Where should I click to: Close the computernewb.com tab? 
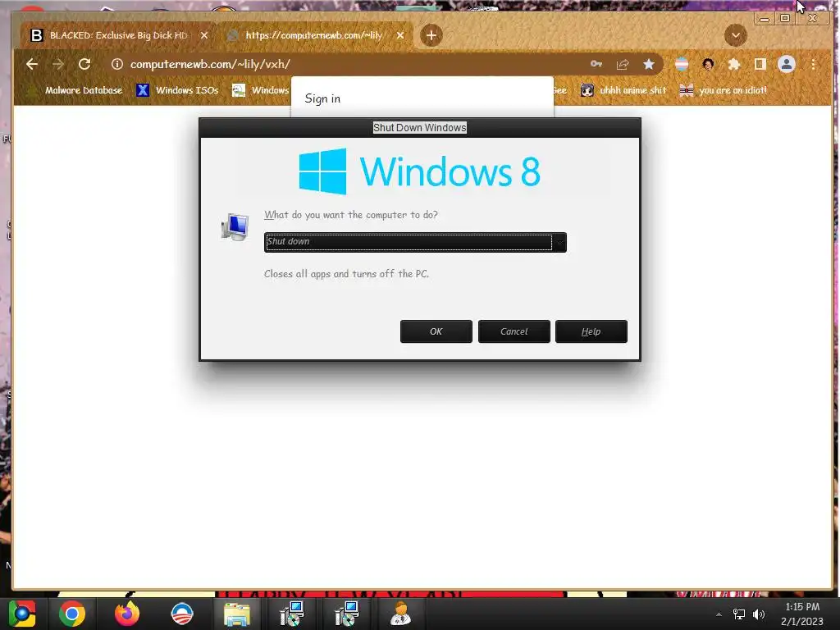(400, 35)
